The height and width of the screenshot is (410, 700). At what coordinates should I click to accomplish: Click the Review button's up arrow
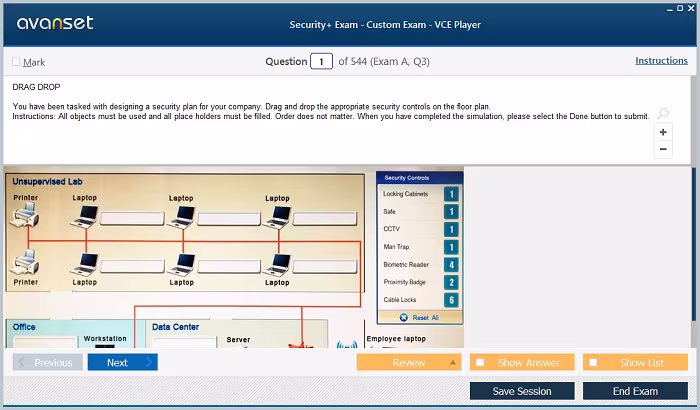pos(453,362)
